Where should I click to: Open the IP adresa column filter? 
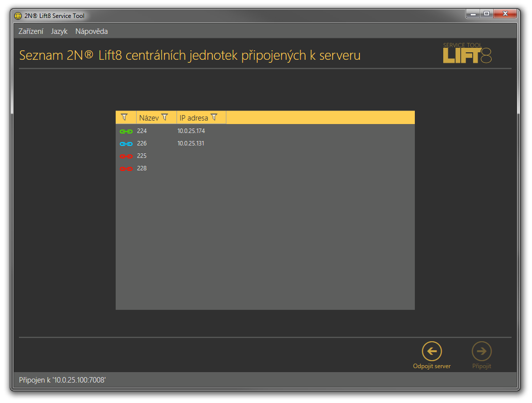(214, 117)
